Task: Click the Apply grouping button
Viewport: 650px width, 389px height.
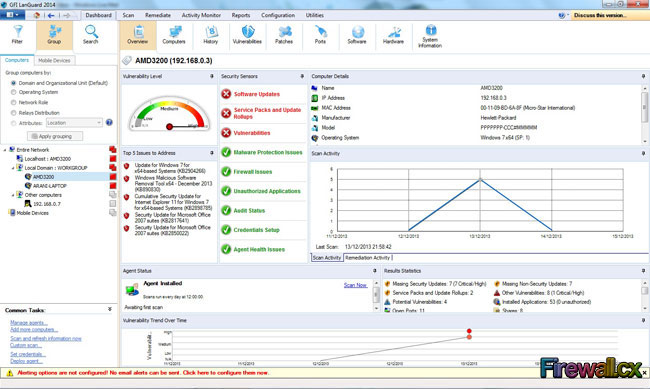Action: click(x=55, y=136)
